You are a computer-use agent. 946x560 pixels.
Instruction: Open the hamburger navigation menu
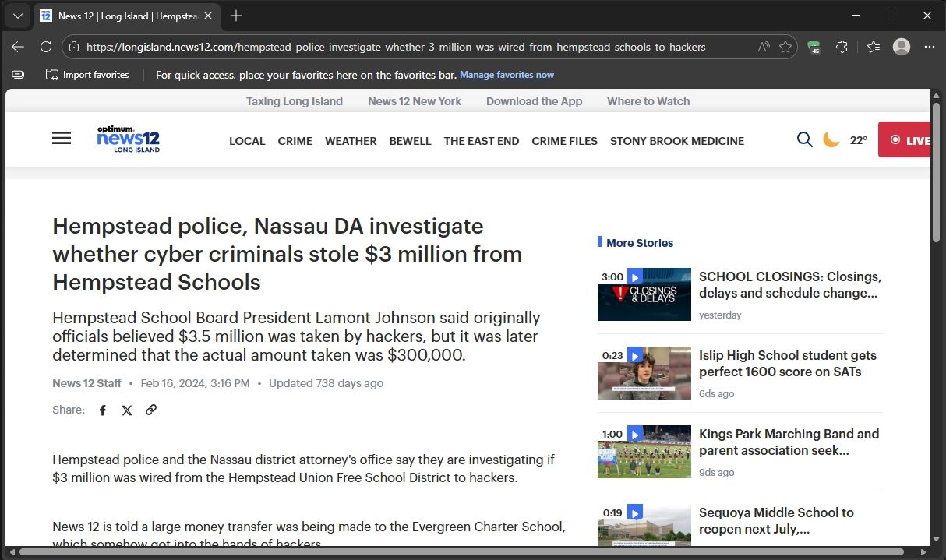point(62,138)
